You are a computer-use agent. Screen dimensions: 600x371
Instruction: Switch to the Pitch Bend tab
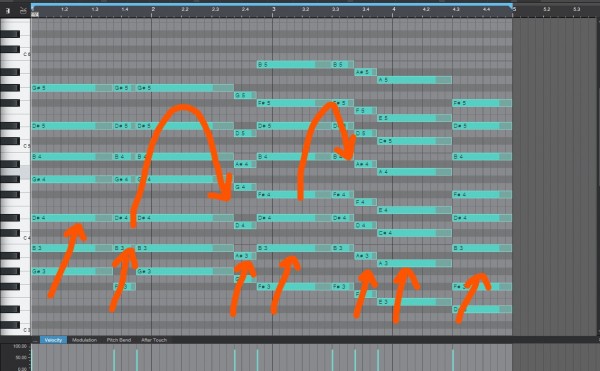(119, 340)
